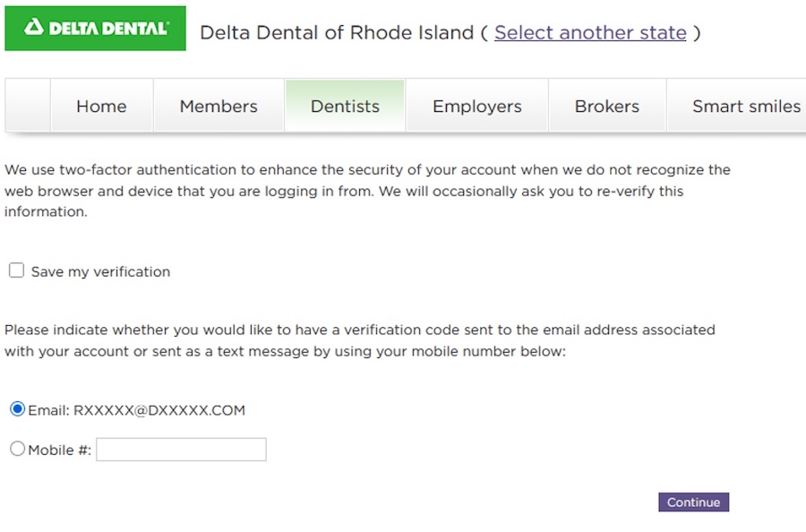
Task: Click the blank leftmost navigation tab
Action: pos(28,106)
